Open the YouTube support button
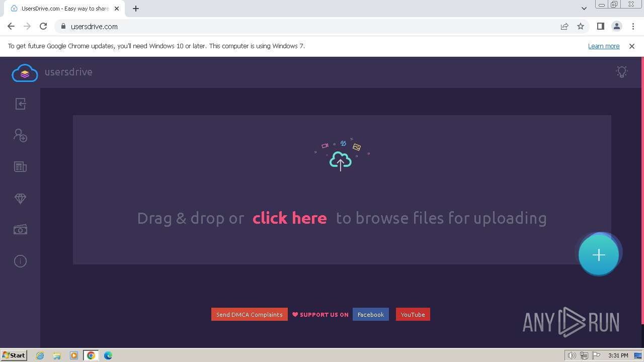The height and width of the screenshot is (362, 644). point(413,314)
